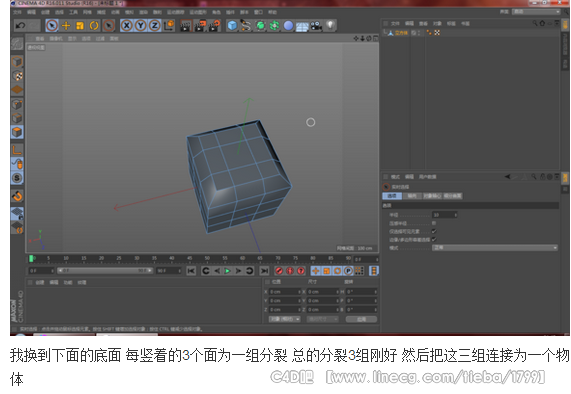
Task: Click the Light bulb icon
Action: point(330,25)
